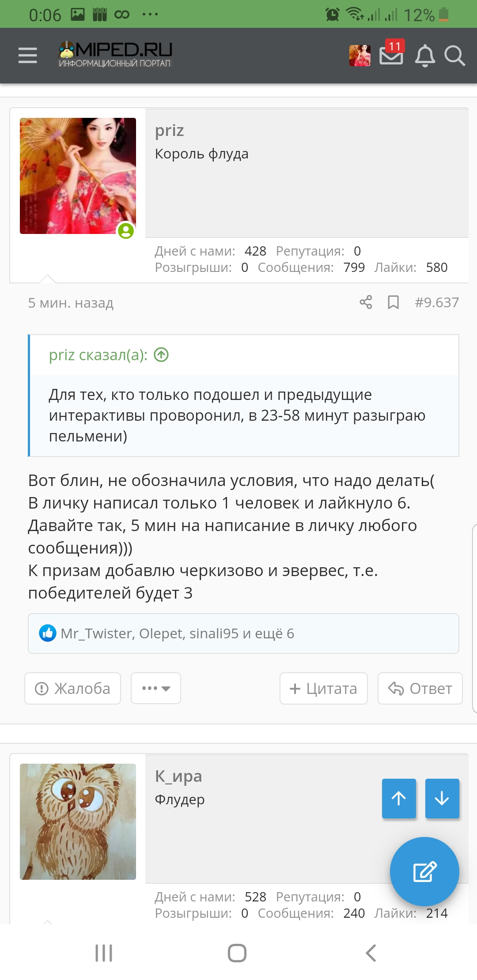
Task: Open К_ира owl avatar thumbnail
Action: 78,822
